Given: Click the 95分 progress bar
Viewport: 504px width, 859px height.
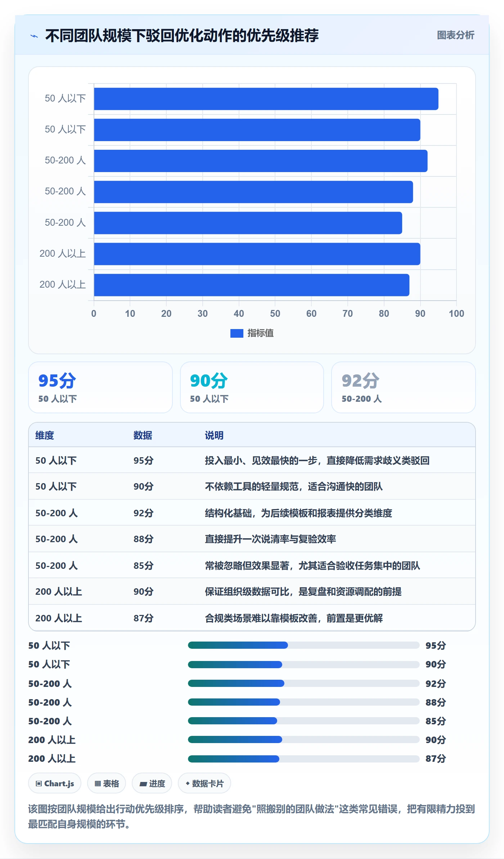Looking at the screenshot, I should [304, 645].
